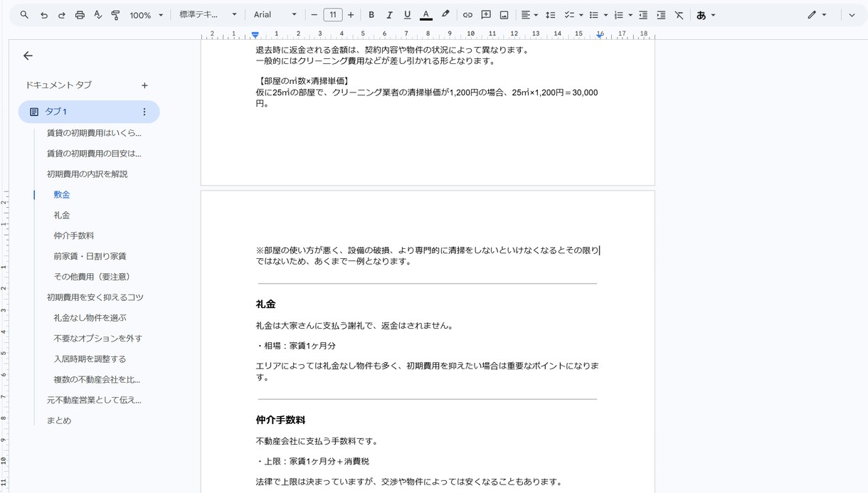Image resolution: width=868 pixels, height=493 pixels.
Task: Go to 礼金なし物件を選ぶ heading
Action: [x=90, y=318]
